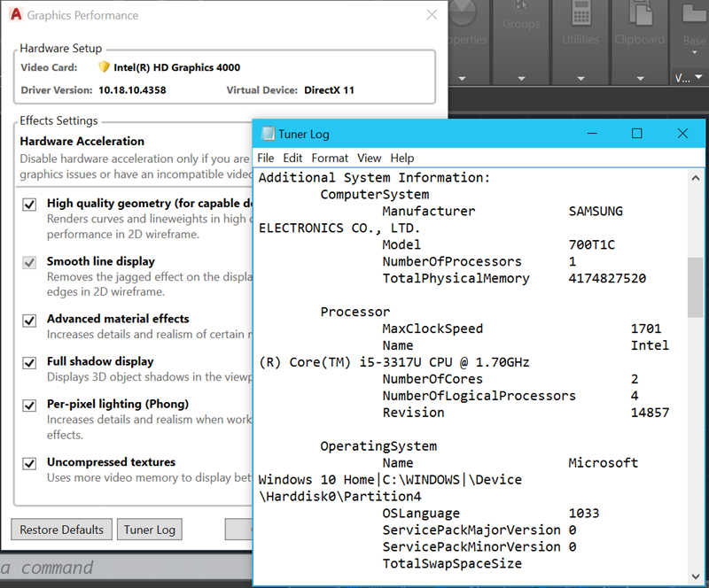Screen dimensions: 709x588
Task: Click the Clipboard paste icon in ribbon
Action: point(640,14)
